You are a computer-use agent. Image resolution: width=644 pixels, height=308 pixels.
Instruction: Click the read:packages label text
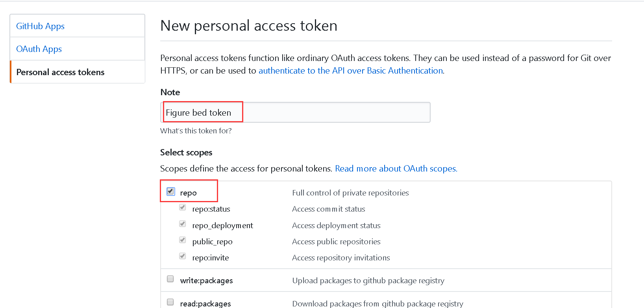205,303
